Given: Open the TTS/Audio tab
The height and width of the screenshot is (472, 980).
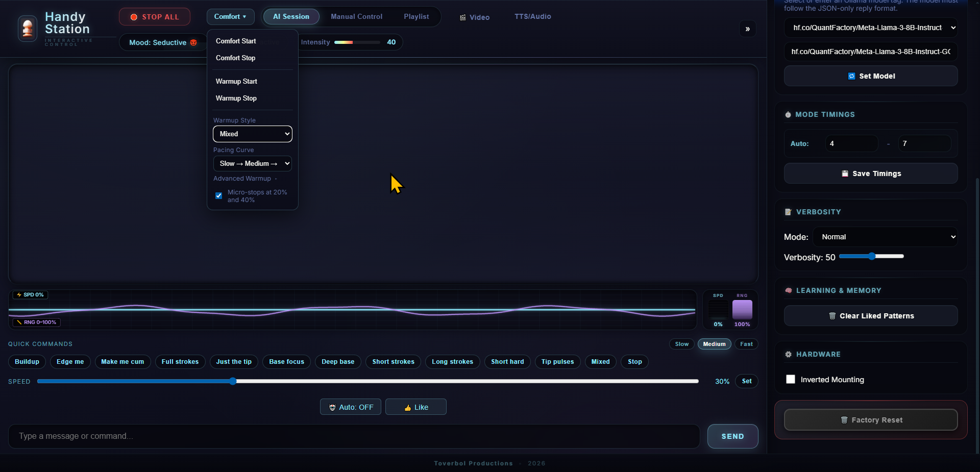Looking at the screenshot, I should click(532, 17).
